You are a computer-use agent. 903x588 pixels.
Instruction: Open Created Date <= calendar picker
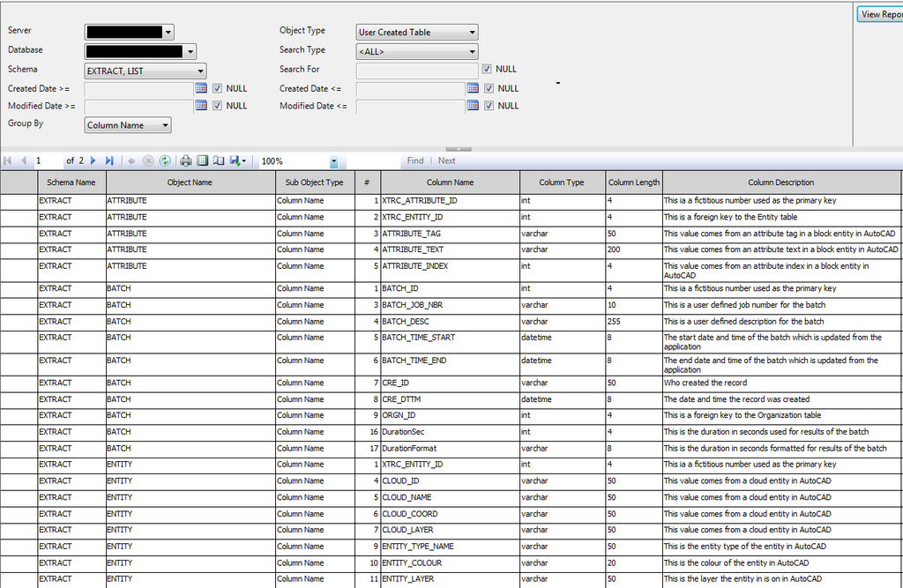[x=473, y=88]
